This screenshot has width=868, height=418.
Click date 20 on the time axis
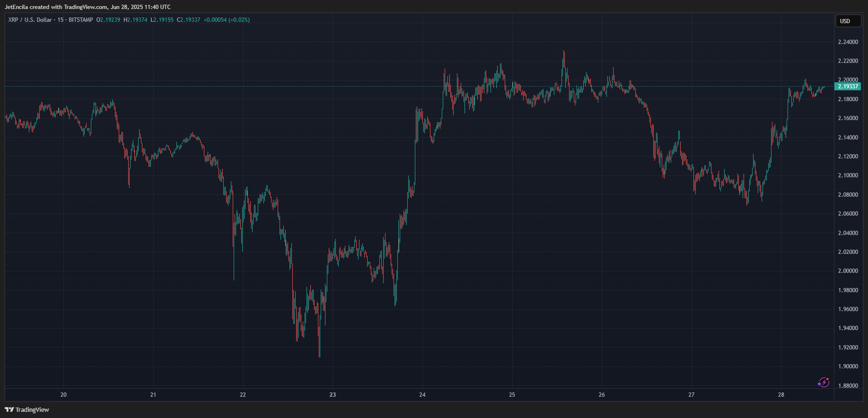63,395
